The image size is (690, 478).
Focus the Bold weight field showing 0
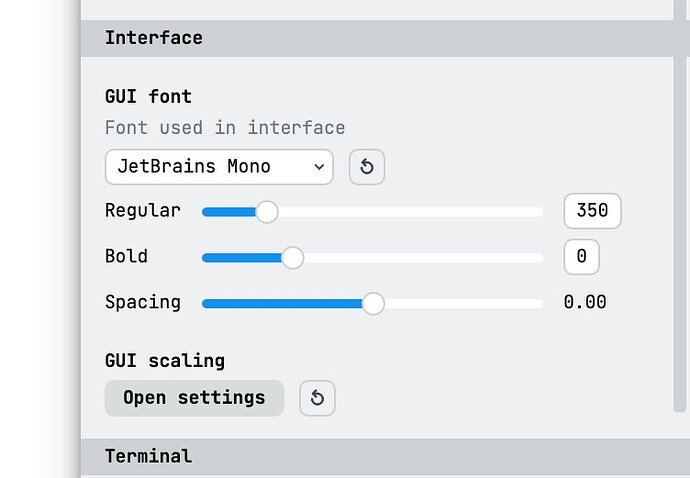coord(581,257)
